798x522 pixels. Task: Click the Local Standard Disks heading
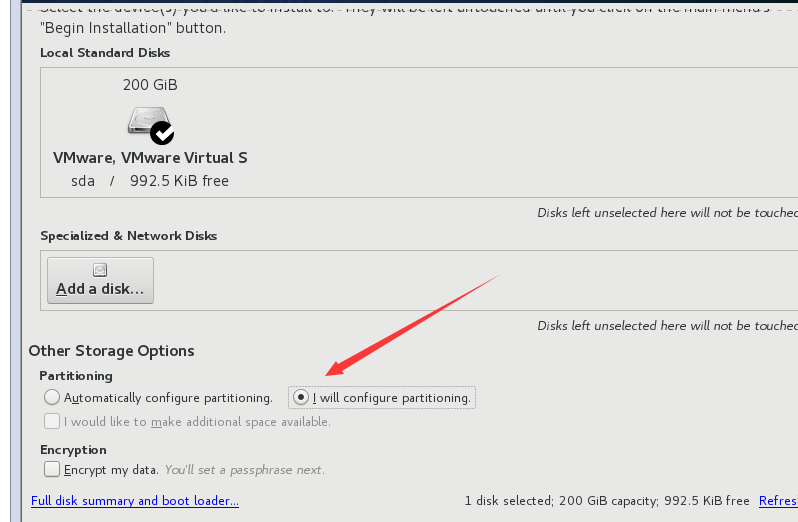pyautogui.click(x=105, y=53)
